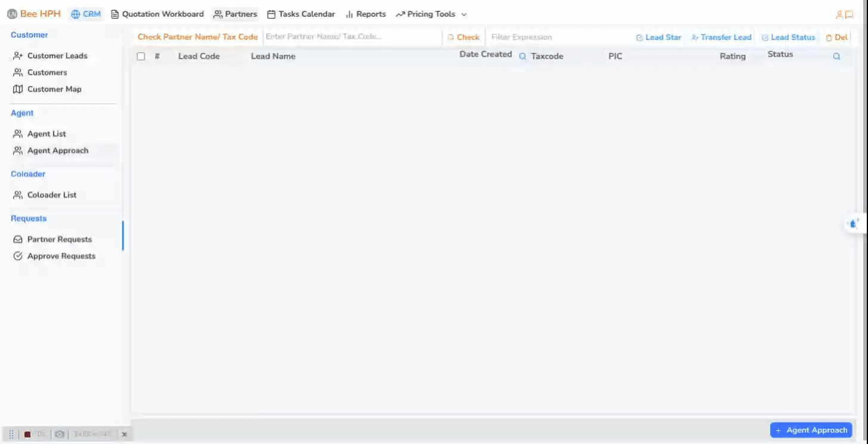This screenshot has height=444, width=868.
Task: Click the Transfer Lead button
Action: [x=721, y=37]
